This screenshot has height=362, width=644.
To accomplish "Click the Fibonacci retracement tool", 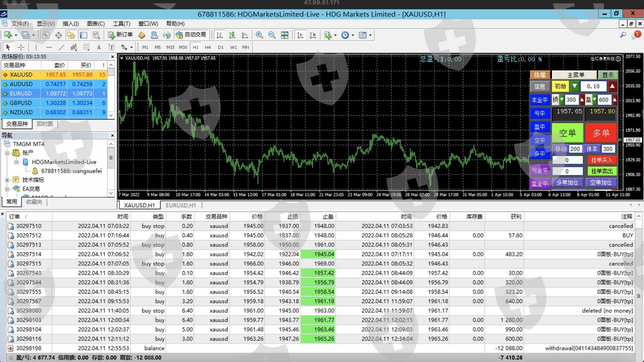I will pos(86,47).
